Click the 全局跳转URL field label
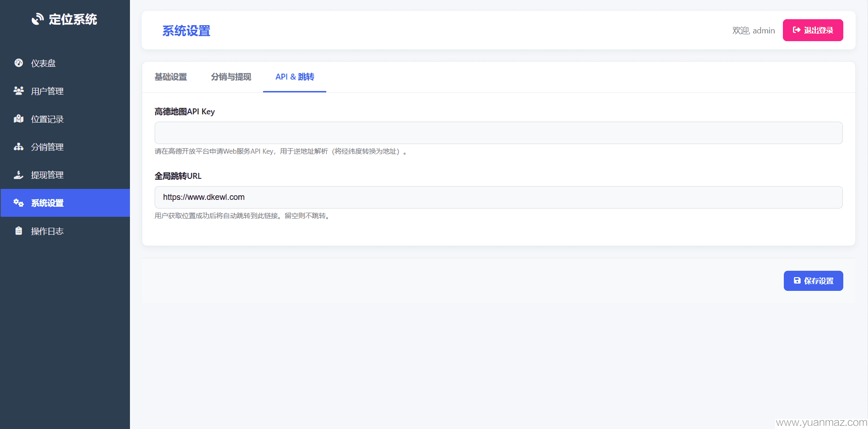 click(178, 176)
